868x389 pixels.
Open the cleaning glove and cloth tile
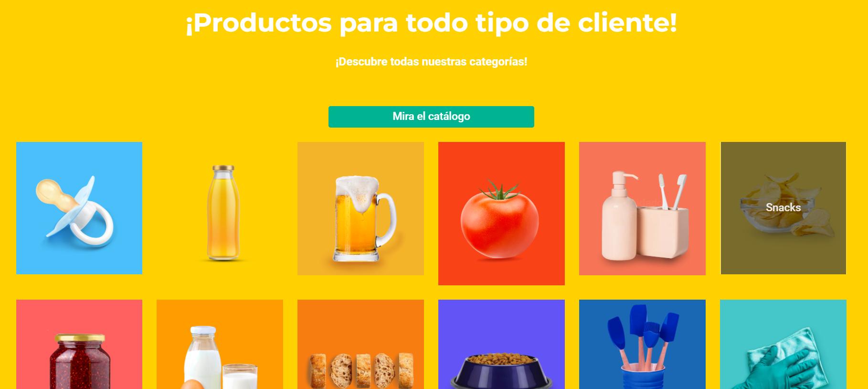click(x=783, y=344)
